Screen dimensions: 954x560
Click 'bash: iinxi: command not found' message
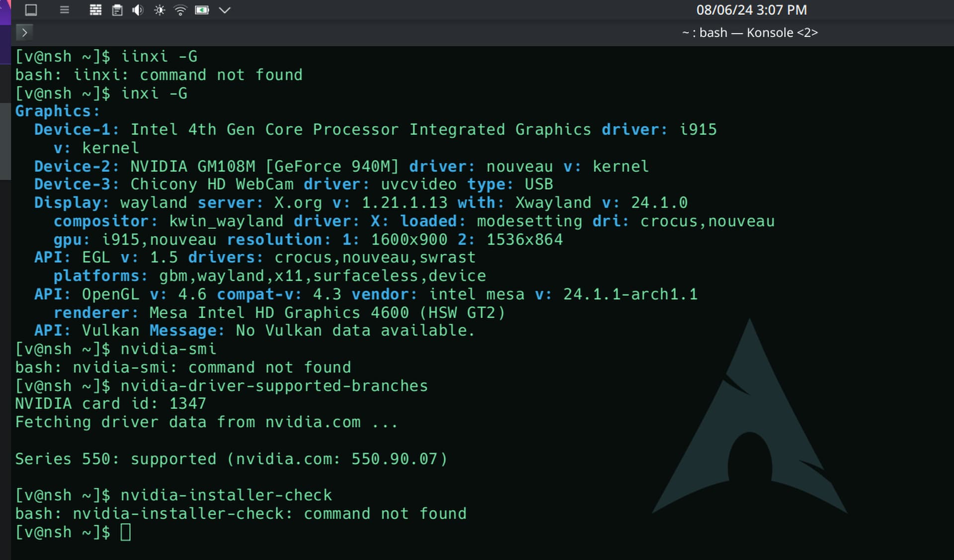coord(159,75)
